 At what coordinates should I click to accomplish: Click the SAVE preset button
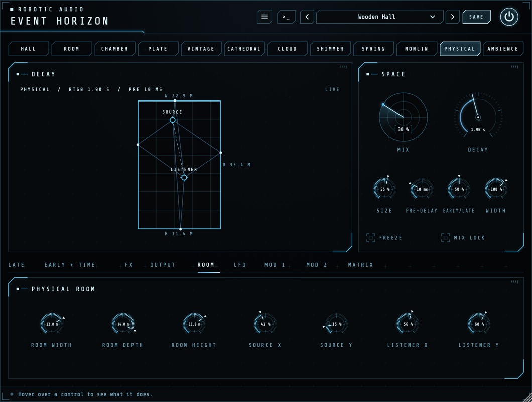pos(476,17)
